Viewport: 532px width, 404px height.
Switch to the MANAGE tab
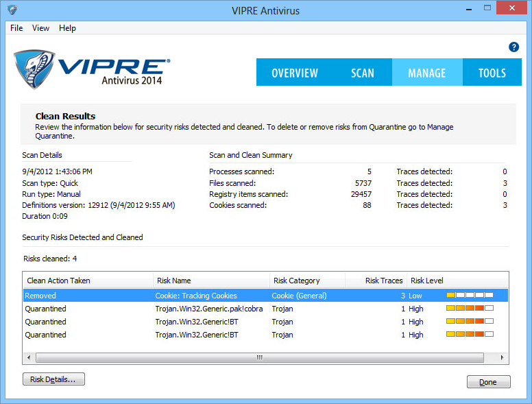click(427, 72)
